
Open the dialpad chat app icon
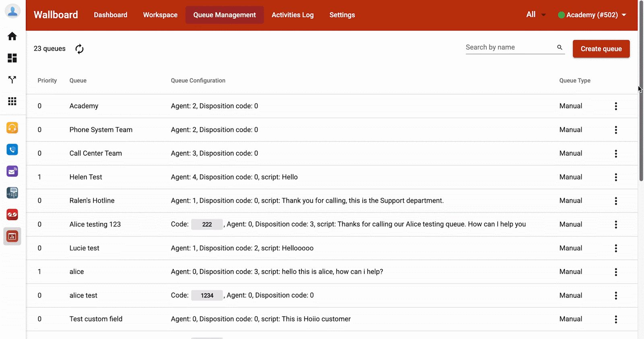[x=12, y=193]
